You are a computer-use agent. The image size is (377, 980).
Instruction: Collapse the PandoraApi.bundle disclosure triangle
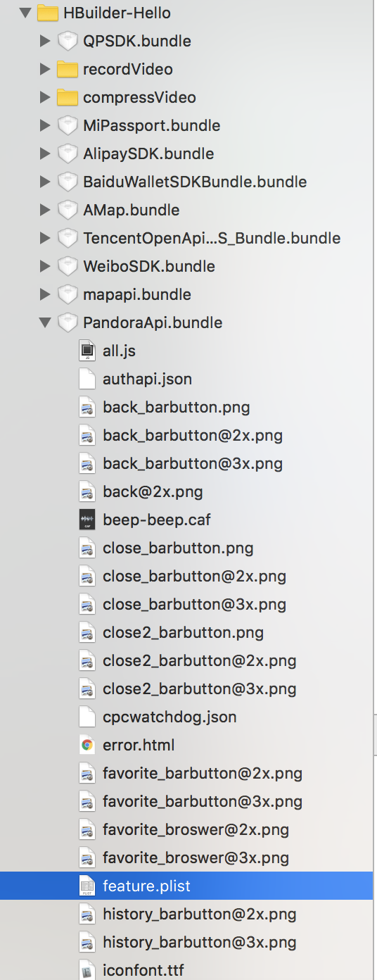45,322
